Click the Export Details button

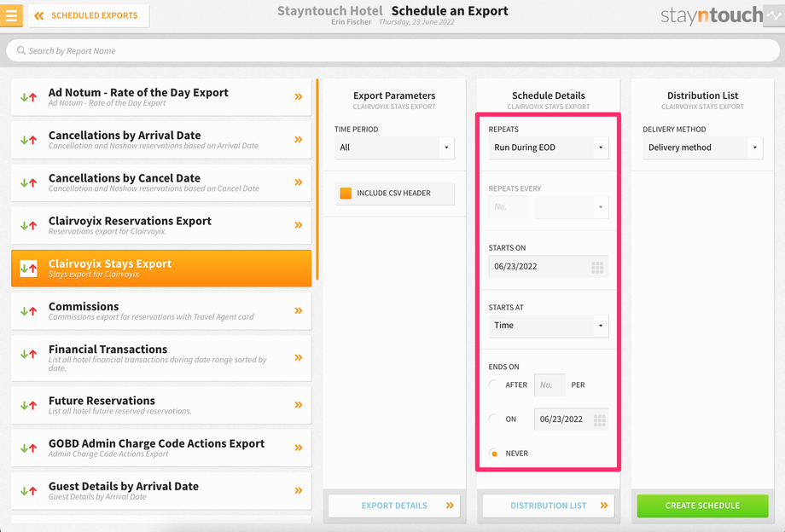394,506
